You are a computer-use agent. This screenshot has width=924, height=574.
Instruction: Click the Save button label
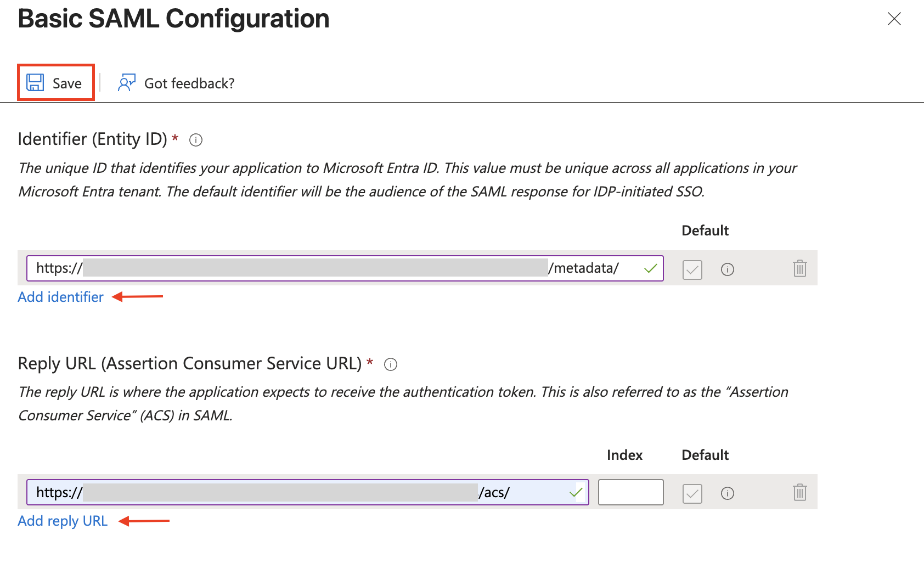pyautogui.click(x=67, y=83)
